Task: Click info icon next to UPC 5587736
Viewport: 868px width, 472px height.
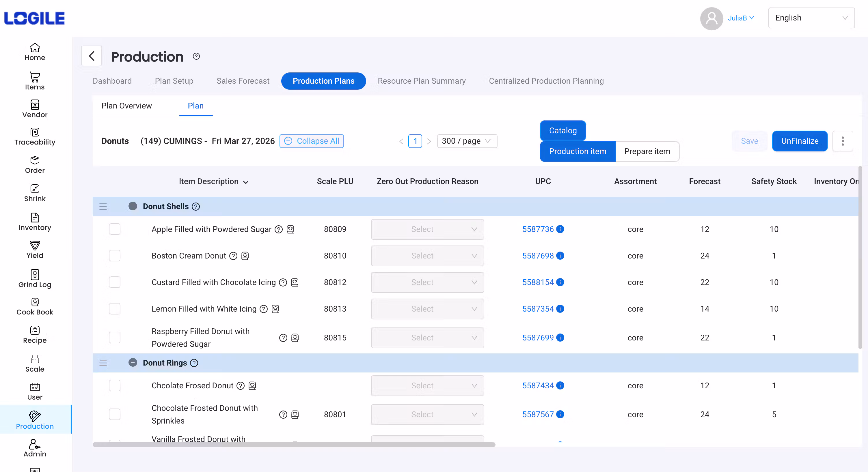Action: pyautogui.click(x=560, y=229)
